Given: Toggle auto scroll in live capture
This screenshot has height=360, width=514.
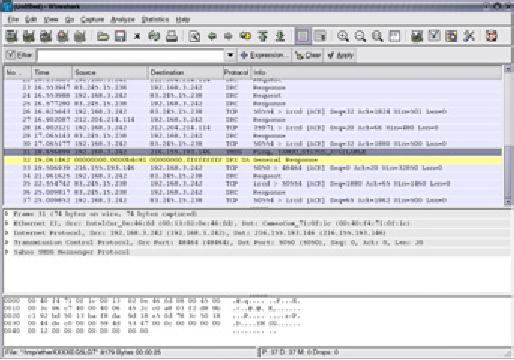Looking at the screenshot, I should click(320, 36).
